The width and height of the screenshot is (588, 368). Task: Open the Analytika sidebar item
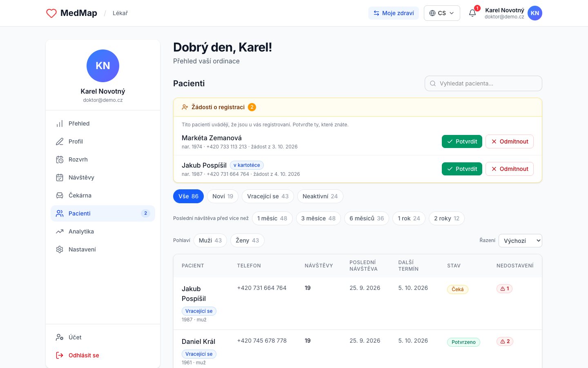103,231
